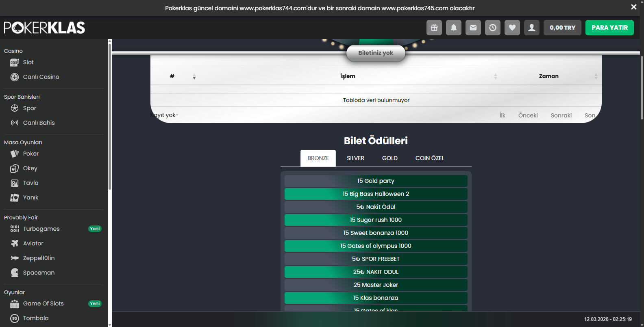Open the bell notifications icon
Viewport: 644px width, 327px height.
coord(453,28)
